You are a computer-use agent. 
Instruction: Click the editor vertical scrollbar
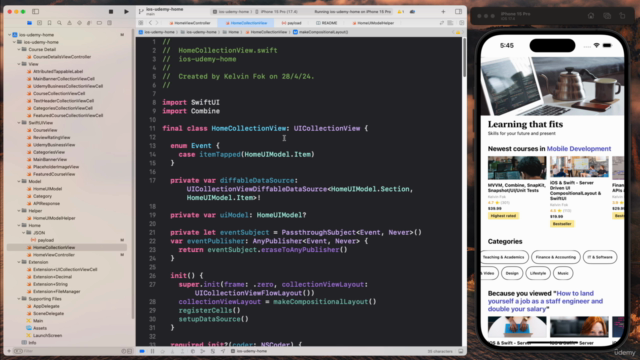click(x=464, y=57)
